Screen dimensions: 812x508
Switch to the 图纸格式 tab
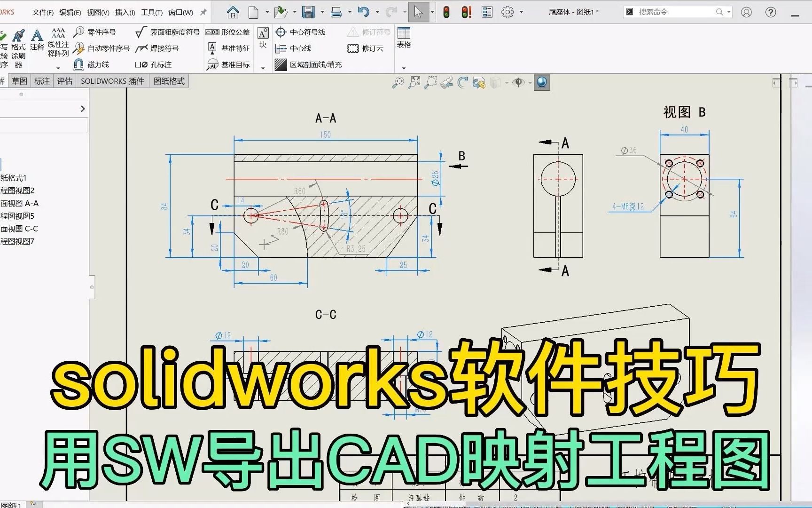tap(169, 81)
